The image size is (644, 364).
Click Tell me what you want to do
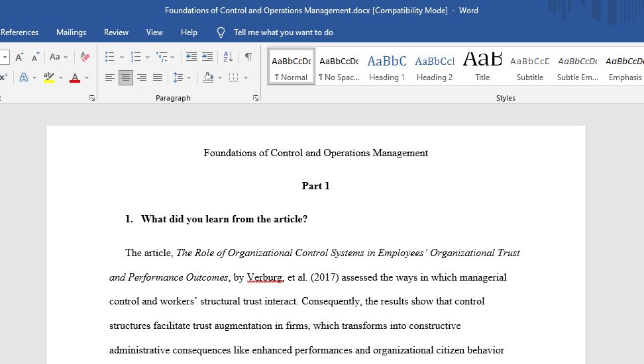click(x=284, y=32)
